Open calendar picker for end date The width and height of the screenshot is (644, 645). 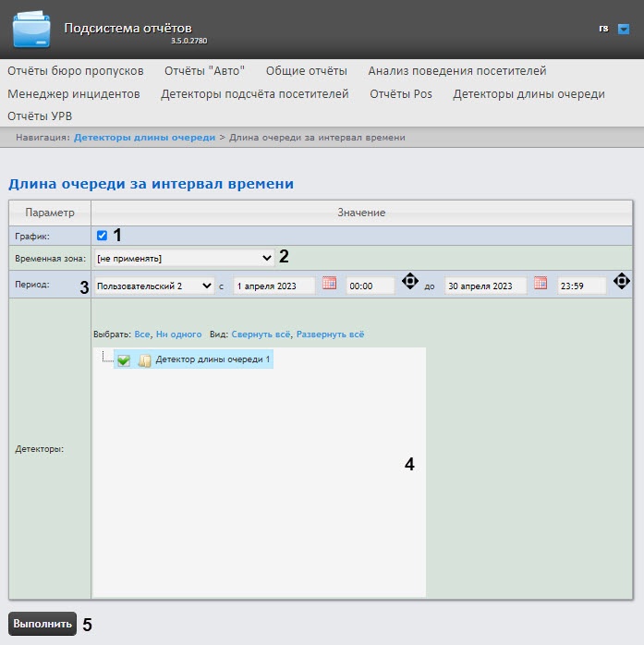tap(541, 284)
